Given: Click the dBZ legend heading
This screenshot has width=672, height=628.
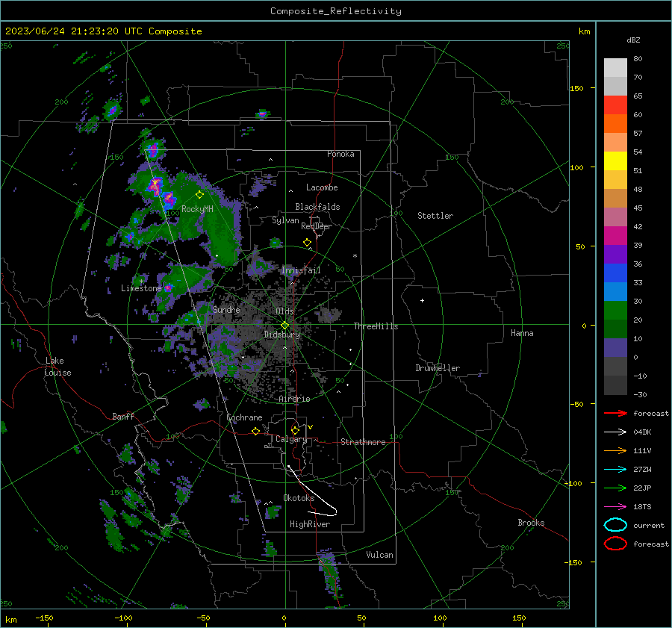Looking at the screenshot, I should tap(633, 40).
